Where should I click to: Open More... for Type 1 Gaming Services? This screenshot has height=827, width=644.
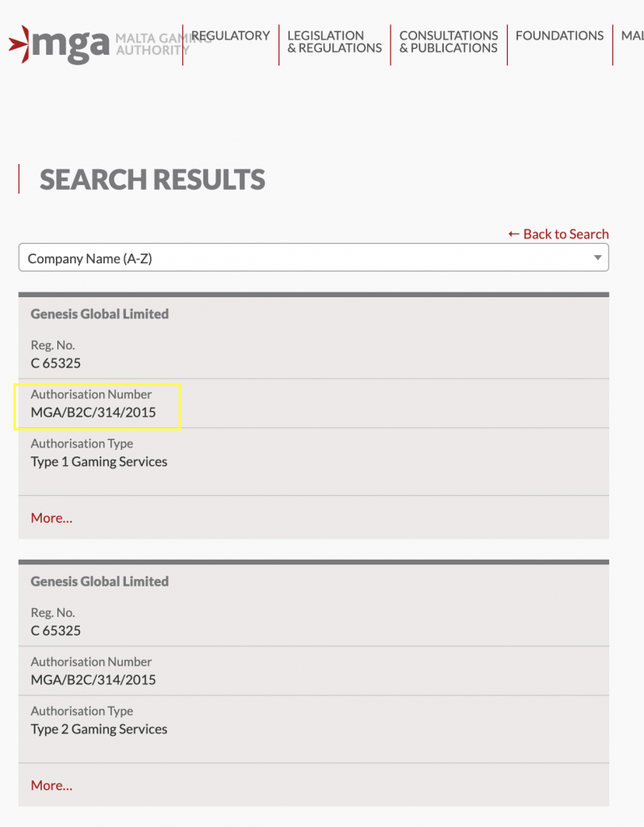click(x=52, y=518)
